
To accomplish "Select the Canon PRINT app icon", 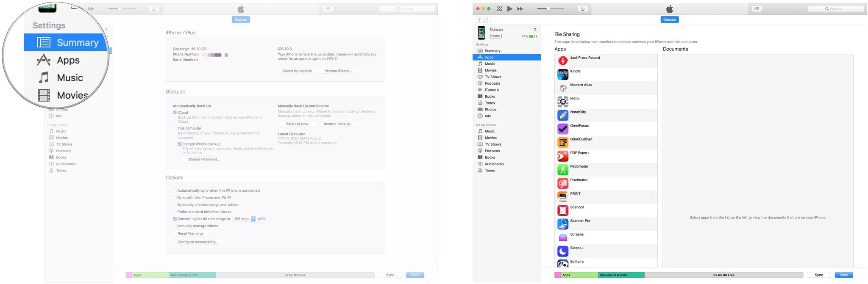I will (x=563, y=197).
